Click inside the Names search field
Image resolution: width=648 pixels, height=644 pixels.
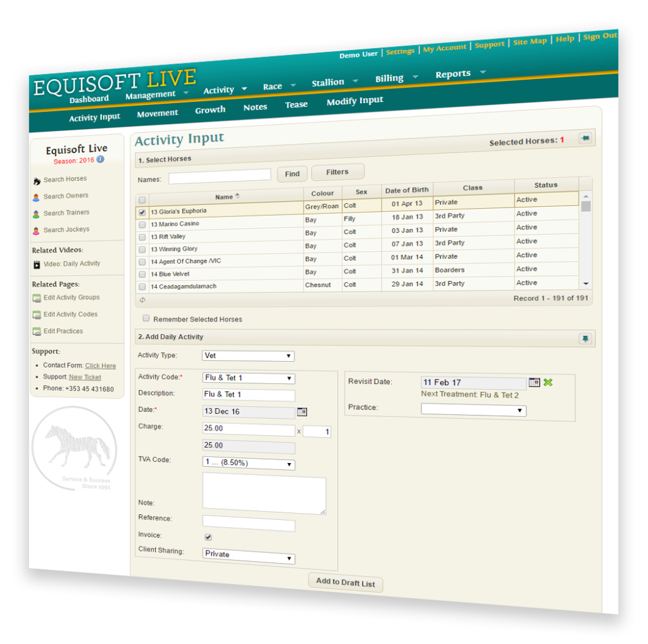point(220,174)
